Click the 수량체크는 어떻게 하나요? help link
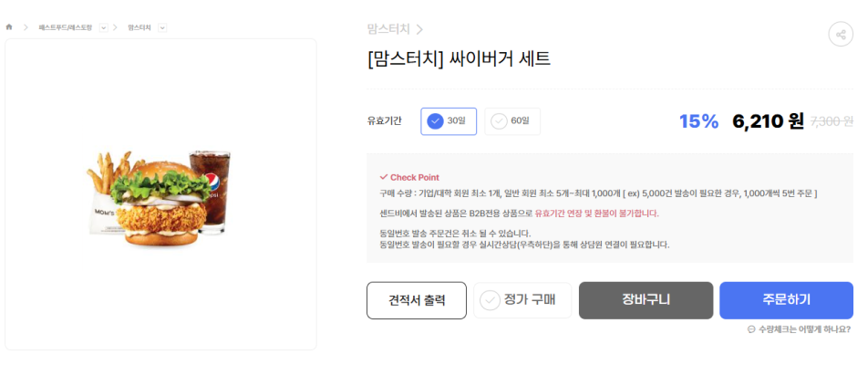Image resolution: width=868 pixels, height=365 pixels. click(804, 329)
